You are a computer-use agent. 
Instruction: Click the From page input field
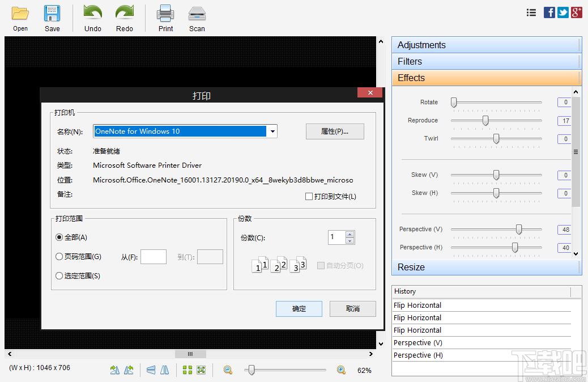click(x=154, y=257)
